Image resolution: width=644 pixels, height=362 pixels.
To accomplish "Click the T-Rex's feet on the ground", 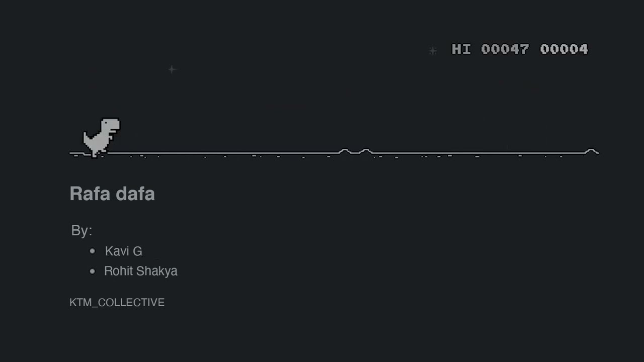I will (98, 154).
